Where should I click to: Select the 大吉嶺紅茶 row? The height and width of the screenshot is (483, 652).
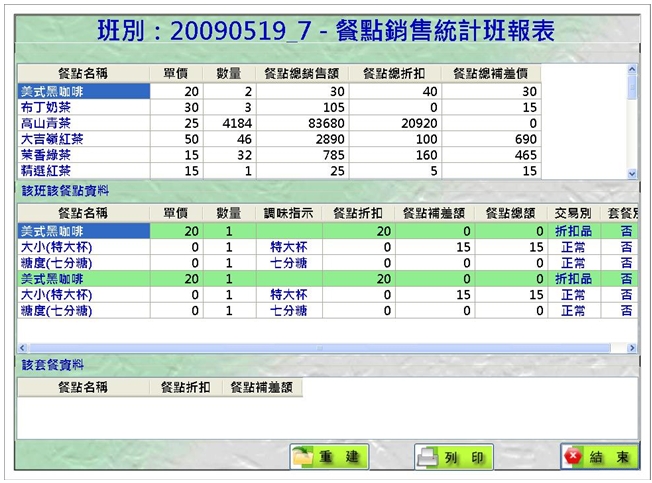click(x=84, y=139)
